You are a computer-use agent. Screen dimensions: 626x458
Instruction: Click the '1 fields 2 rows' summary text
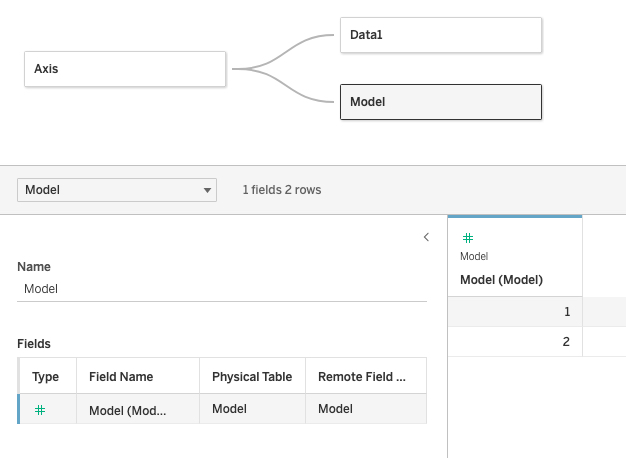click(282, 190)
